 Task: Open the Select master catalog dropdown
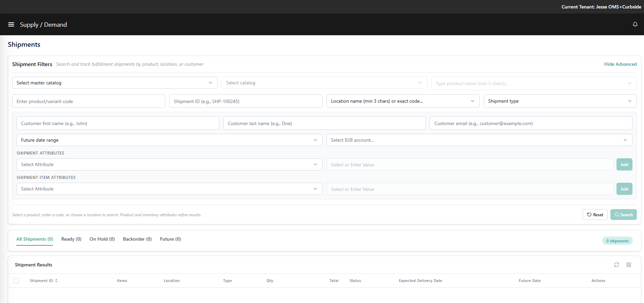tap(115, 83)
